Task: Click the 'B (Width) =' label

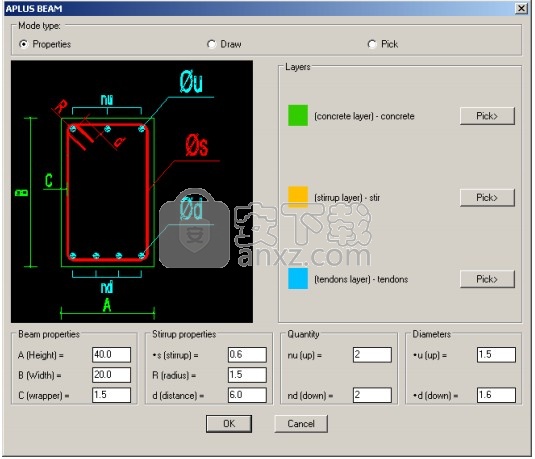Action: (x=40, y=375)
